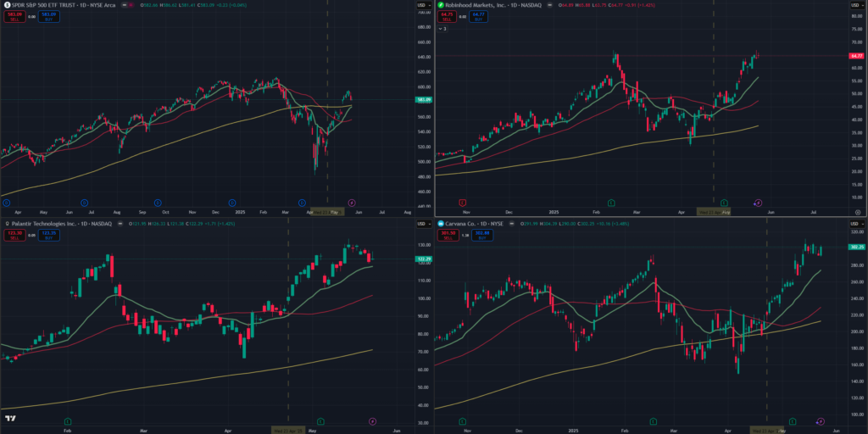Click the purple lightning event icon on the SPY chart
Screen dimensions: 868x434
coord(352,203)
